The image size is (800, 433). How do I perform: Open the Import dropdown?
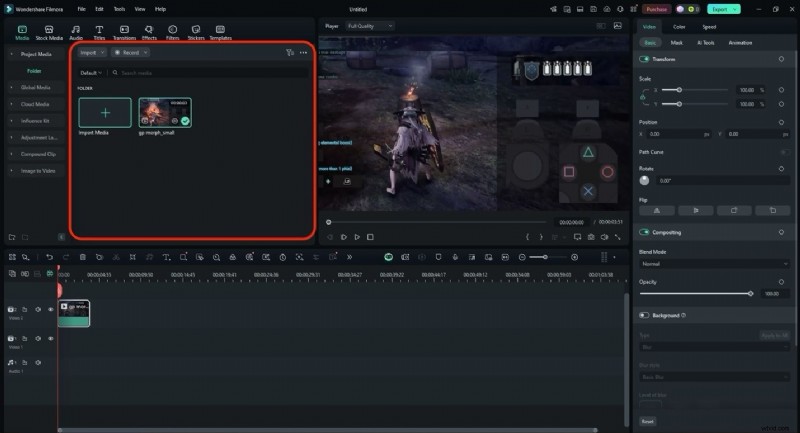(92, 53)
